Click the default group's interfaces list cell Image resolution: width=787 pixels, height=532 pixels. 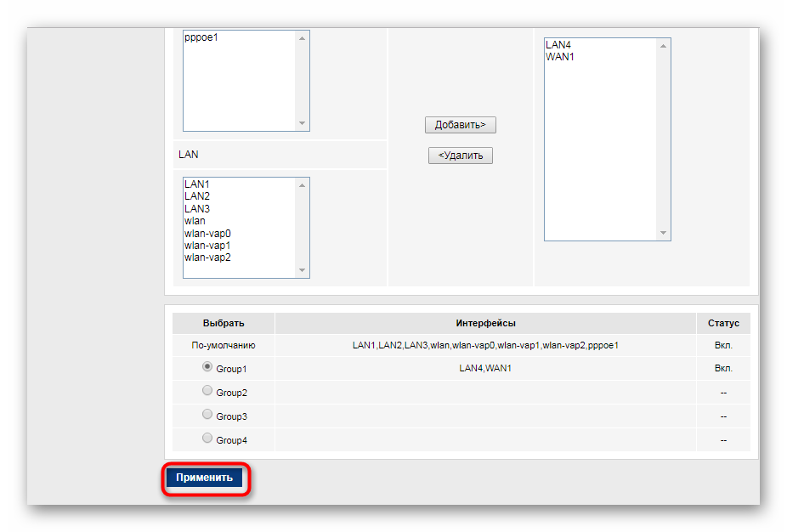coord(485,345)
